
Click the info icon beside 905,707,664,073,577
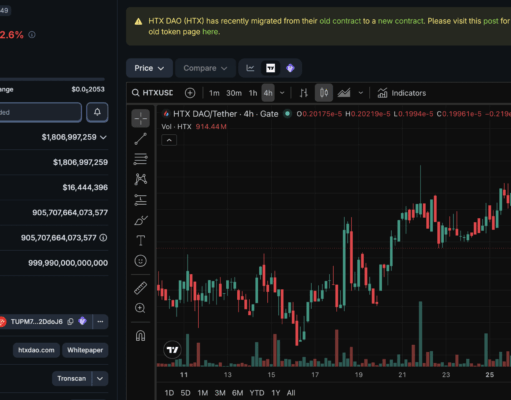point(103,238)
